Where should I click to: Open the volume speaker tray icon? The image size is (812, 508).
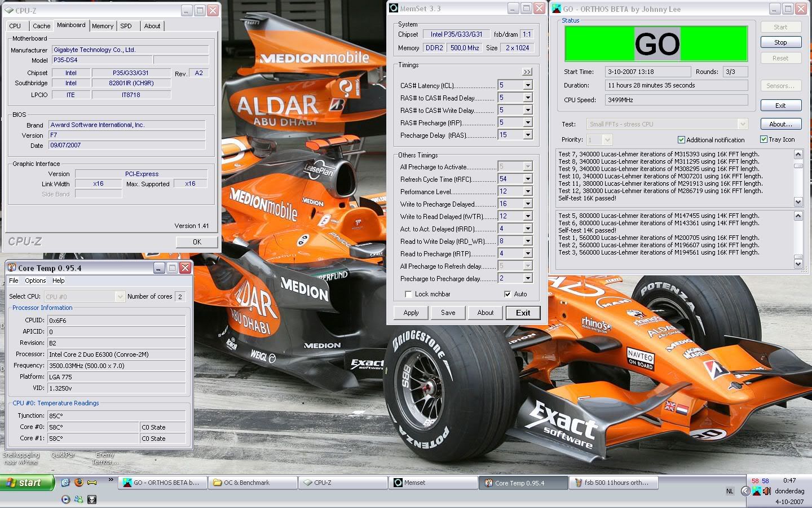(x=766, y=491)
